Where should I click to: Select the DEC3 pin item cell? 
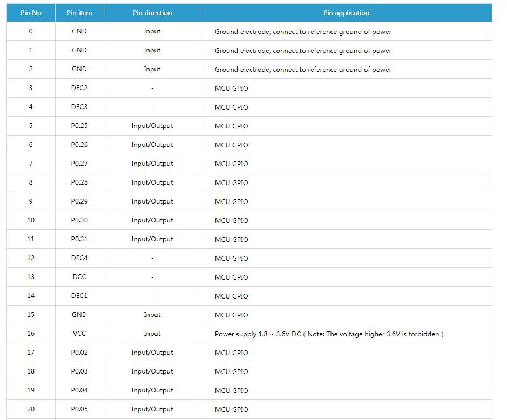click(79, 107)
